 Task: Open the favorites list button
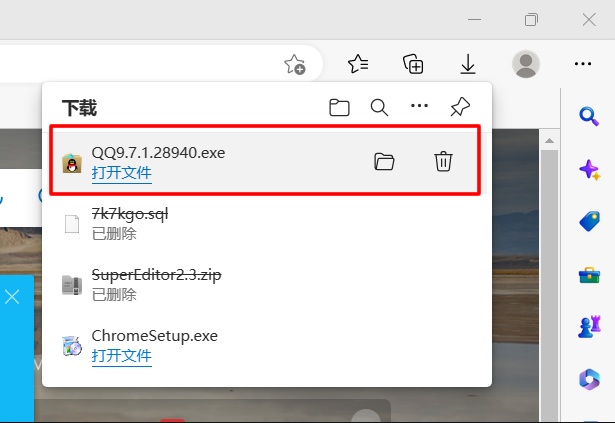[x=358, y=64]
